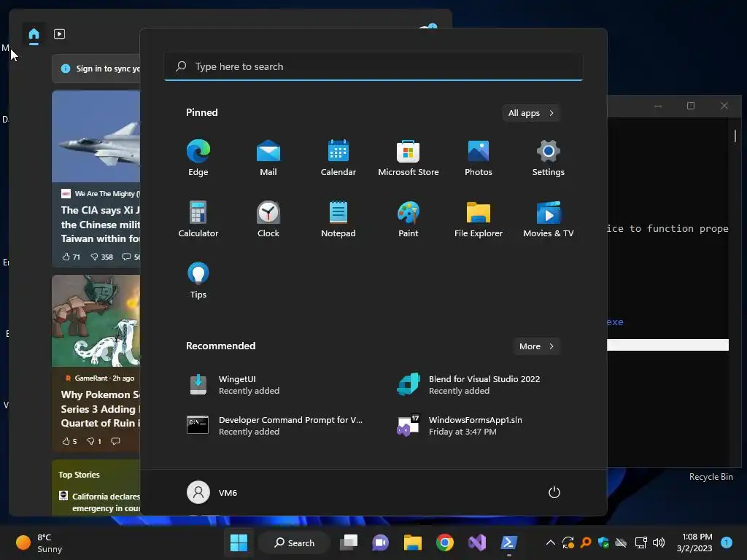
Task: Switch to widgets video tab
Action: pos(60,34)
